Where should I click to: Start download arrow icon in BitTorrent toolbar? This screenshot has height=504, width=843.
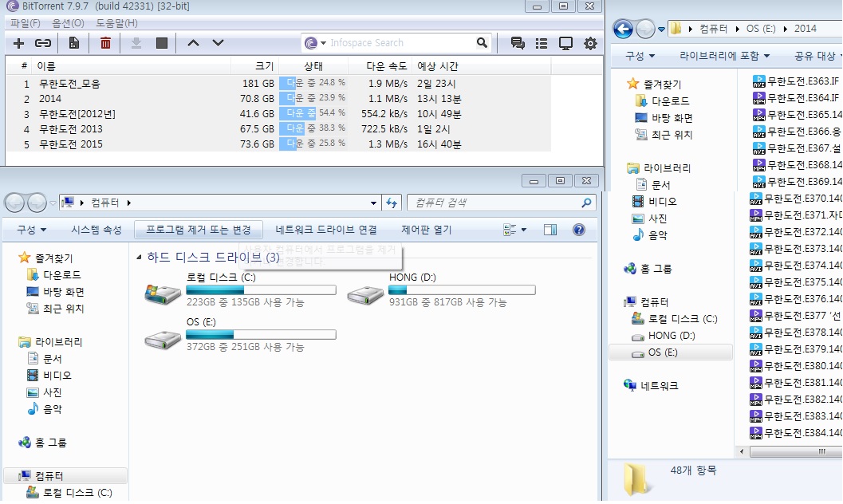pos(136,43)
